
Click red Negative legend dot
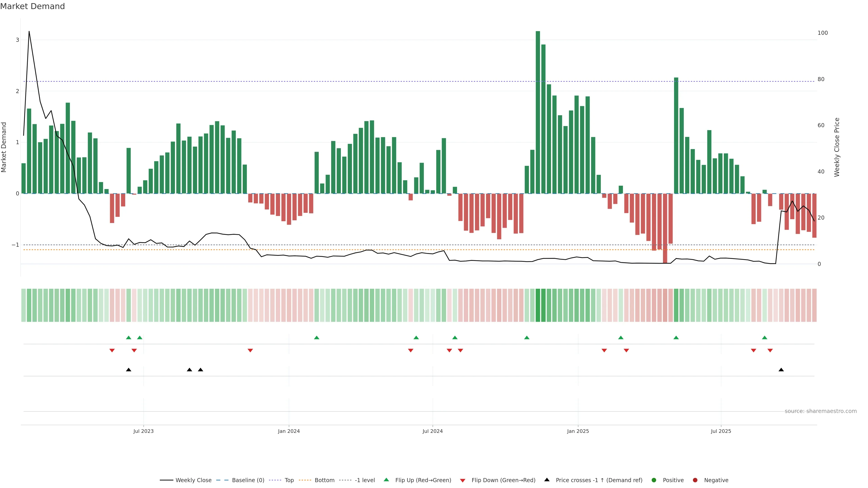pyautogui.click(x=695, y=480)
